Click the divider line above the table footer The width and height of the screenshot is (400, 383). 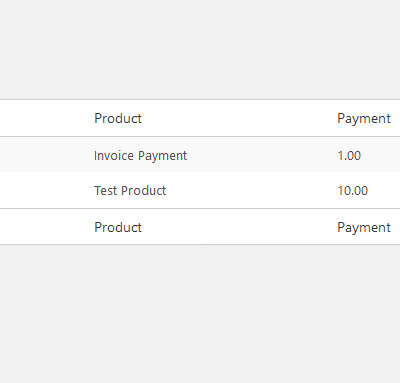point(200,209)
